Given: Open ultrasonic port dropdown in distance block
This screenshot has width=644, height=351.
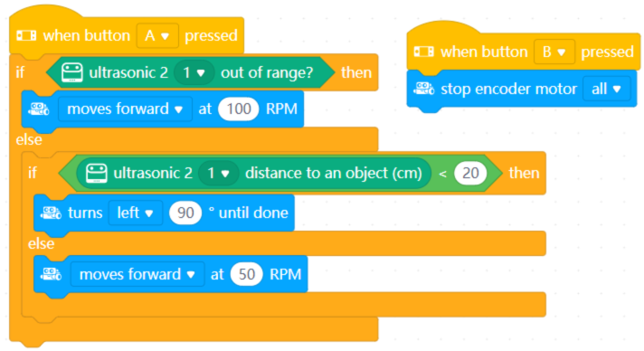Looking at the screenshot, I should 219,173.
